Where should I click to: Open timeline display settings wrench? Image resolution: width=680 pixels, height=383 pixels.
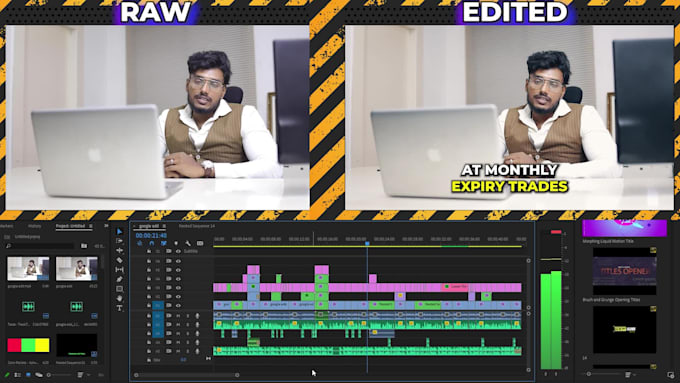[x=188, y=243]
